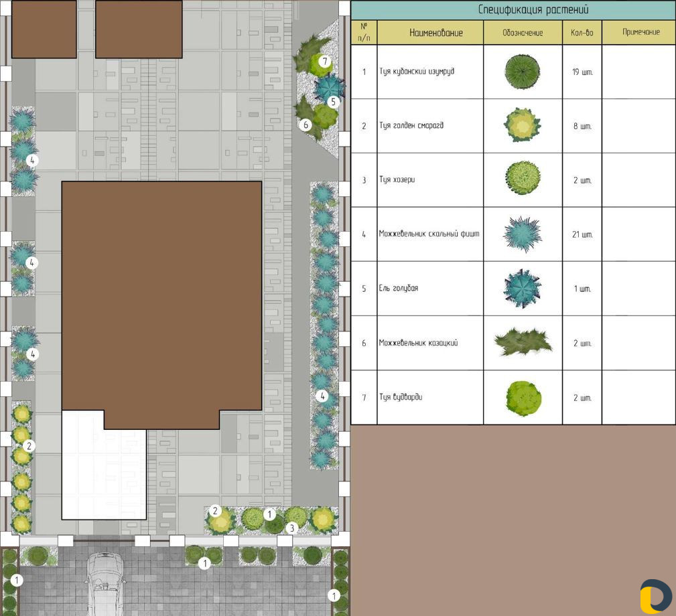676x616 pixels.
Task: Click the empty Примечание cell in the Ель голубая row
Action: tap(638, 289)
